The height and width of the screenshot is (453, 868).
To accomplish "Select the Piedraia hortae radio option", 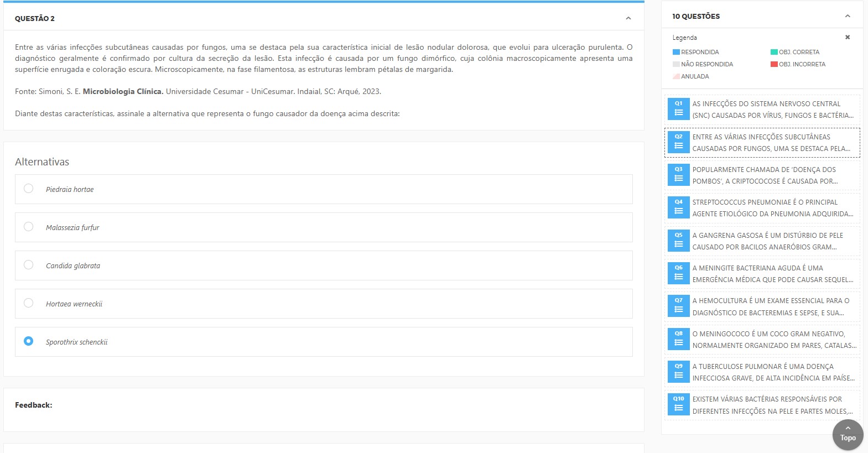I will click(29, 189).
